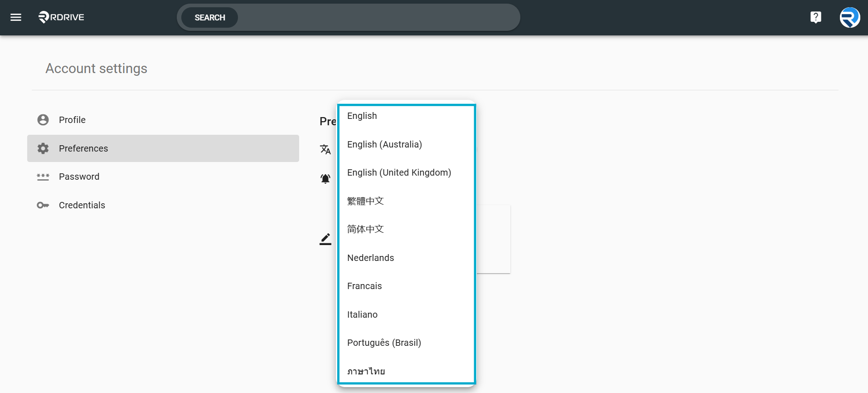Select the Preferences settings tab
Image resolution: width=868 pixels, height=393 pixels.
[x=163, y=148]
